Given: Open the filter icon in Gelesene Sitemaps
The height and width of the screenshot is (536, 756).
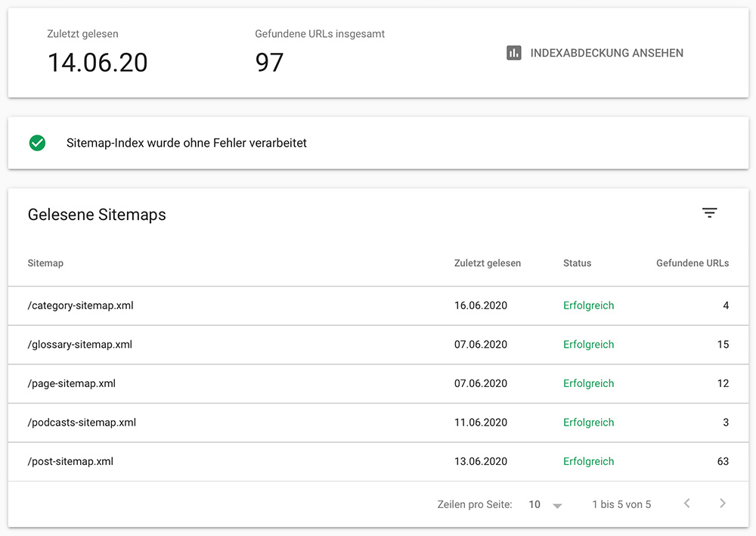Looking at the screenshot, I should [x=709, y=213].
